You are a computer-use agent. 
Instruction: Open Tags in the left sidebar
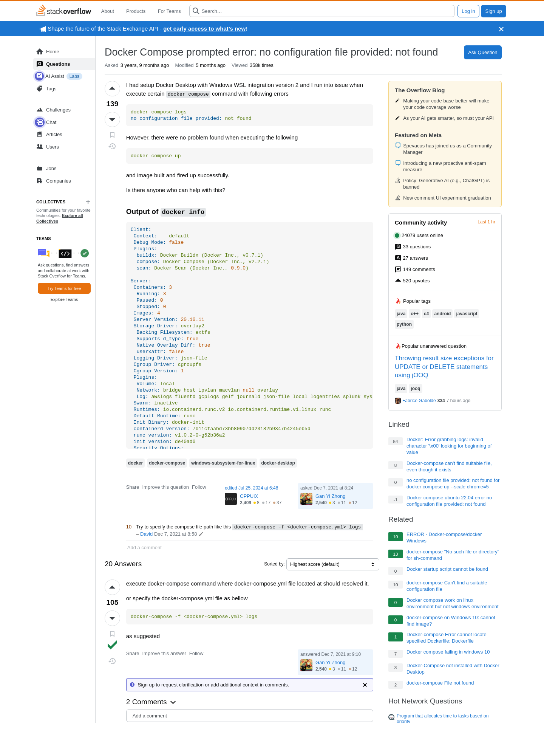coord(51,89)
